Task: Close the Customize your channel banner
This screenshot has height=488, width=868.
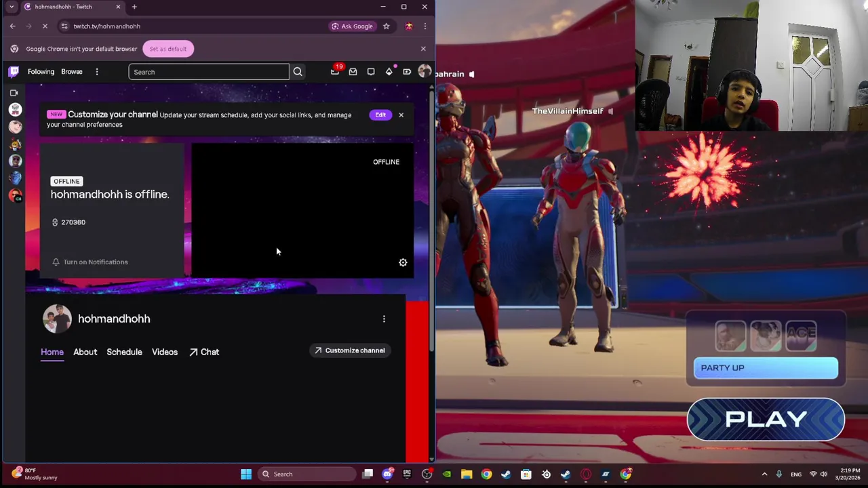Action: (401, 115)
